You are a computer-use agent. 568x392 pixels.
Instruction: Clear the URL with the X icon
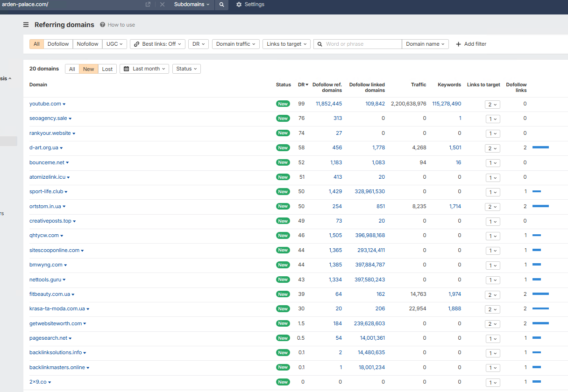pyautogui.click(x=162, y=5)
